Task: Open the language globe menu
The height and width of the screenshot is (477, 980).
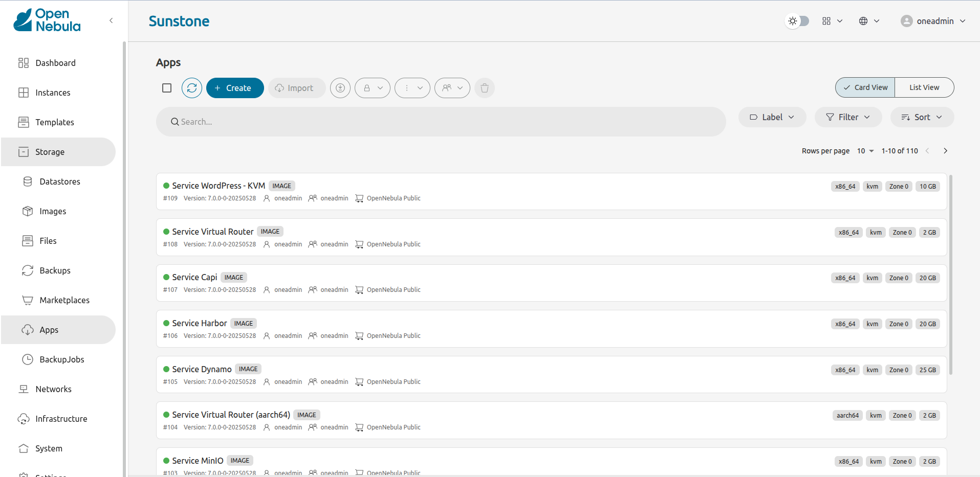Action: [868, 21]
